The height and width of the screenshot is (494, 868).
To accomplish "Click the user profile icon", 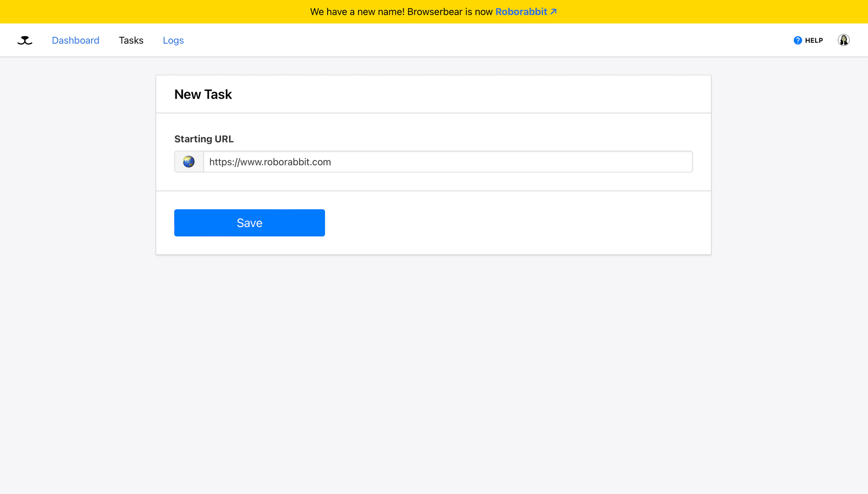I will click(844, 40).
